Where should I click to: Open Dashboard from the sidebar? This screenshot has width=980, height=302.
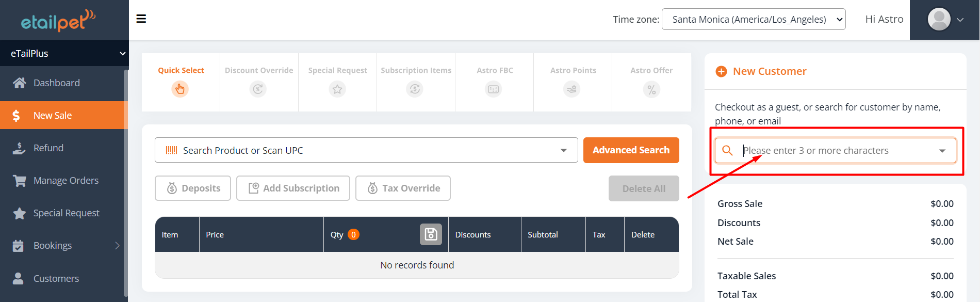point(56,83)
